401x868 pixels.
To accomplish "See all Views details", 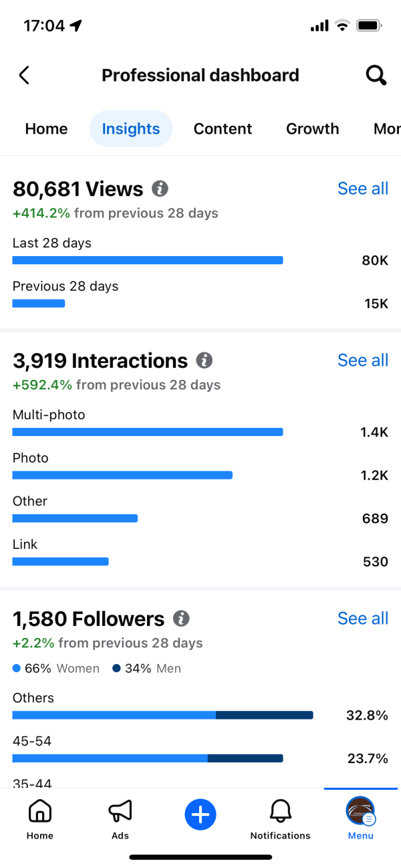I will (x=363, y=189).
